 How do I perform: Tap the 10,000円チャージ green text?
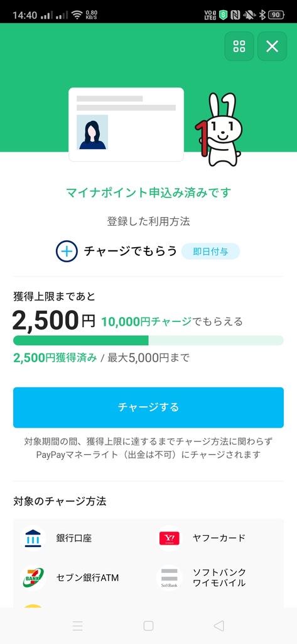[146, 321]
